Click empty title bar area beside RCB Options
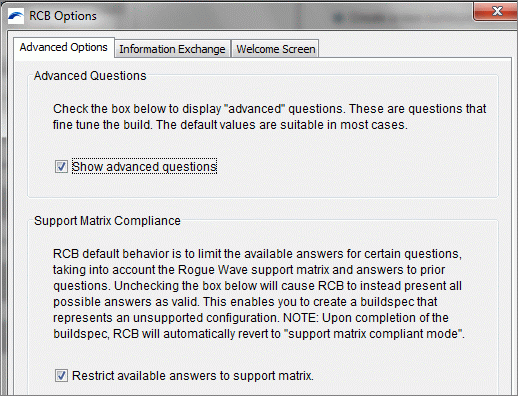This screenshot has height=396, width=518. point(283,16)
